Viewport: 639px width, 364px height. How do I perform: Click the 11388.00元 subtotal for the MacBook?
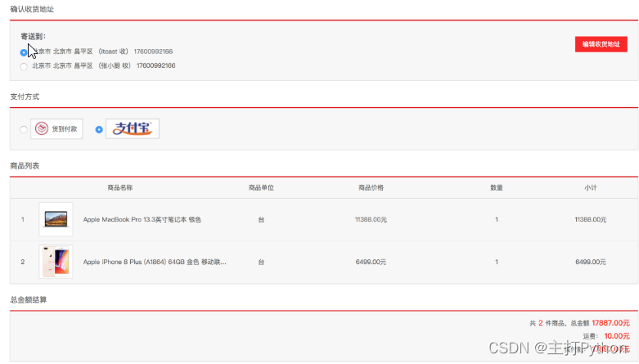point(591,219)
